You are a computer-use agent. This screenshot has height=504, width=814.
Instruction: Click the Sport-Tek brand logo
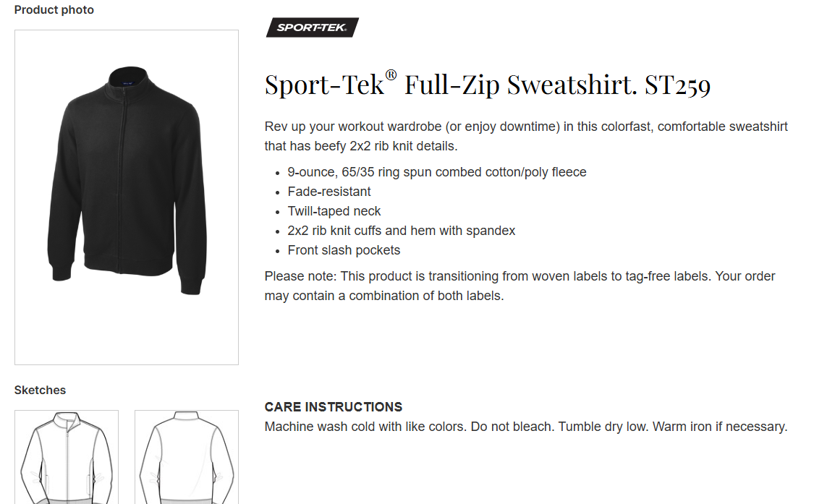pyautogui.click(x=312, y=28)
